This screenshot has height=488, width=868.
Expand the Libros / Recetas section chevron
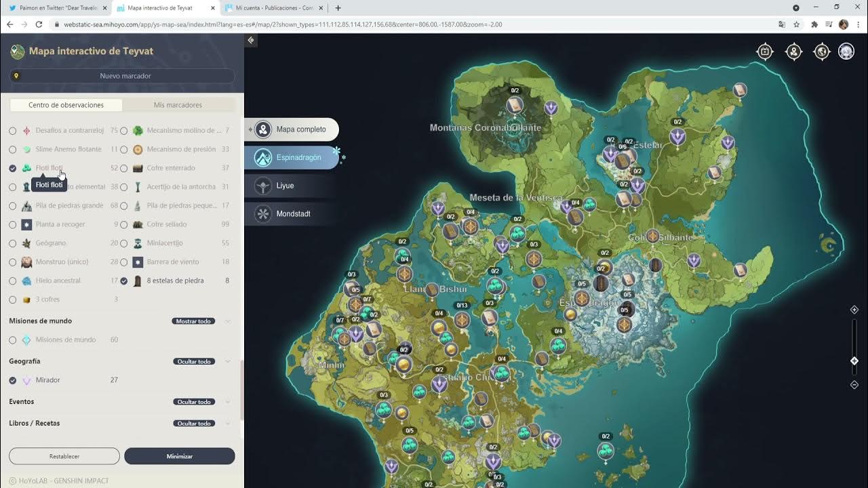coord(228,424)
